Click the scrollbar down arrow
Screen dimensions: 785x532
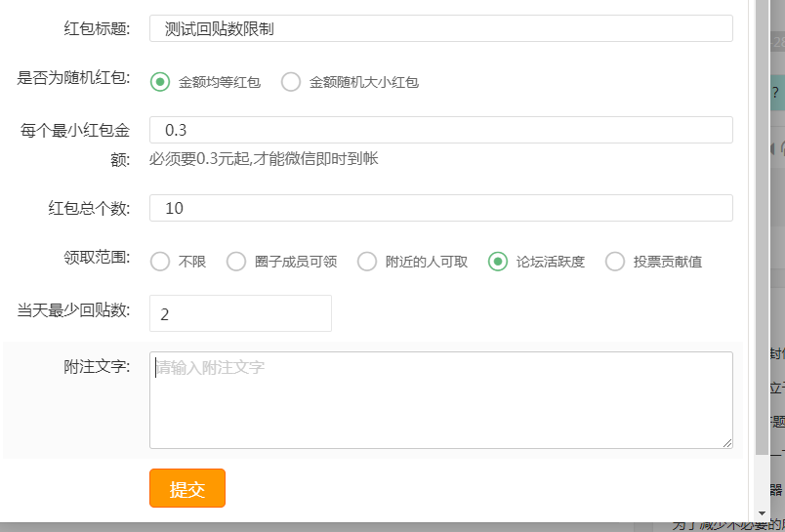coord(762,512)
